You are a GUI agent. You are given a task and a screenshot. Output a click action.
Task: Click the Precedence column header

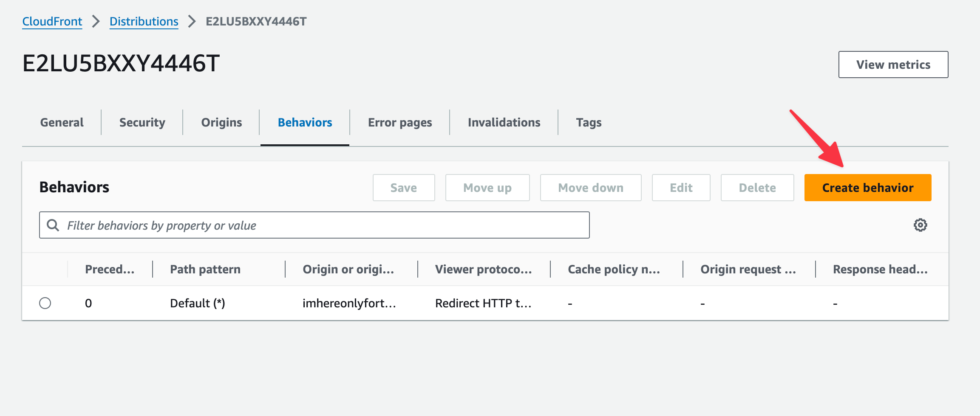110,269
